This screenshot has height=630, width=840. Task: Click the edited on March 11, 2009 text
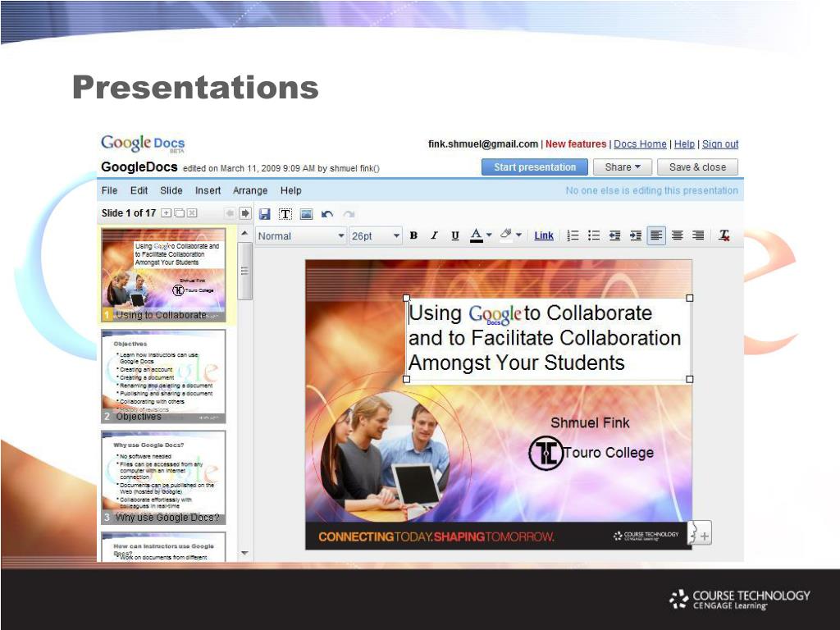tap(281, 168)
